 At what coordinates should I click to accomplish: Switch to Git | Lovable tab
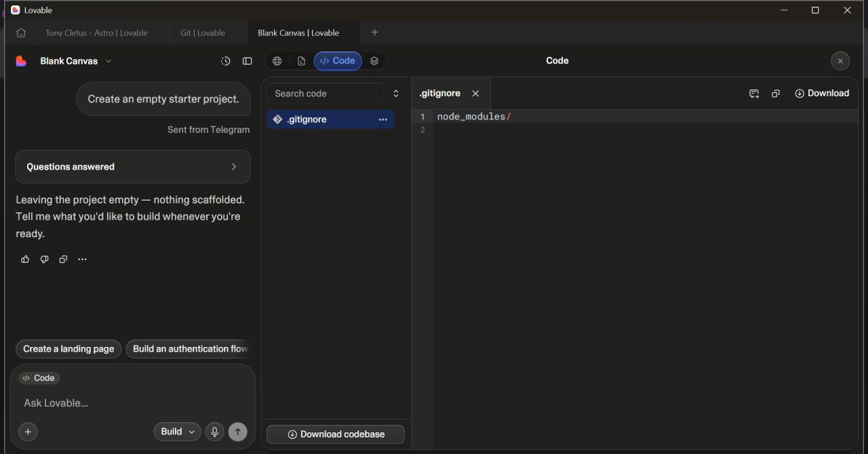coord(203,33)
